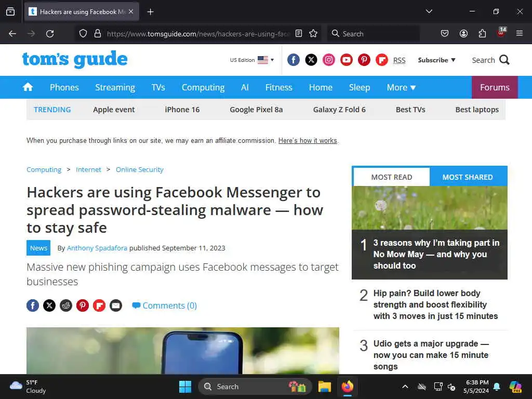Screen dimensions: 532x399
Task: Open tracking protection shield icon
Action: point(83,34)
